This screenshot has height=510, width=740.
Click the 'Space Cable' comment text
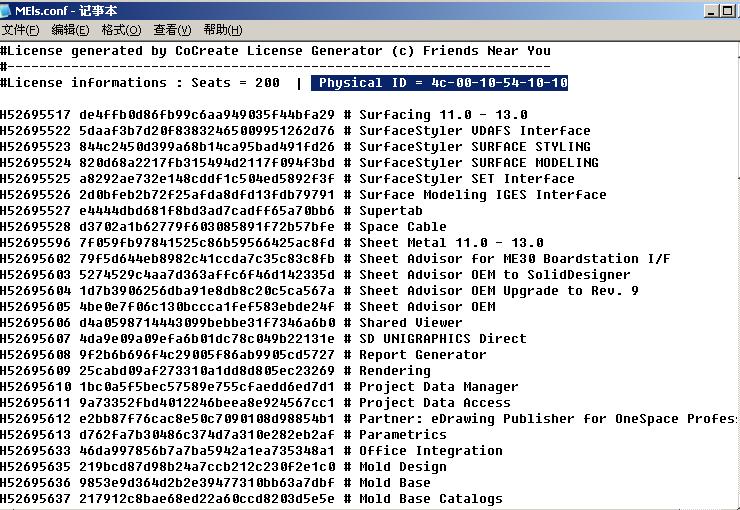[403, 227]
